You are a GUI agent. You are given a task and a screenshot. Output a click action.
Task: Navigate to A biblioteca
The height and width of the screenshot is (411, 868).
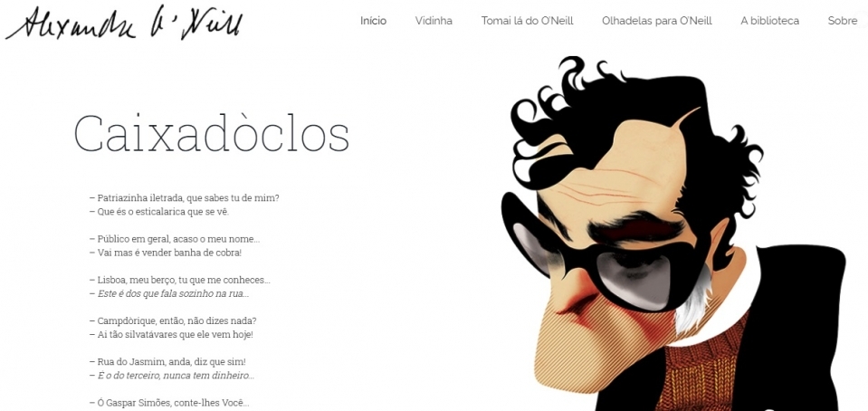coord(769,21)
